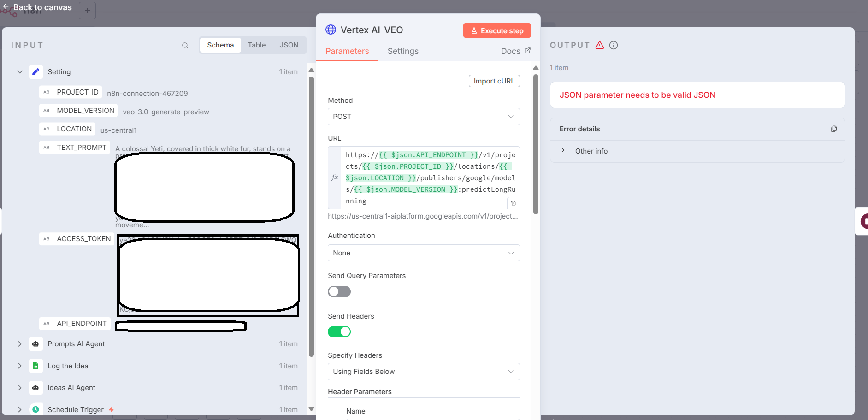
Task: Click the input search magnifier icon
Action: [x=185, y=45]
